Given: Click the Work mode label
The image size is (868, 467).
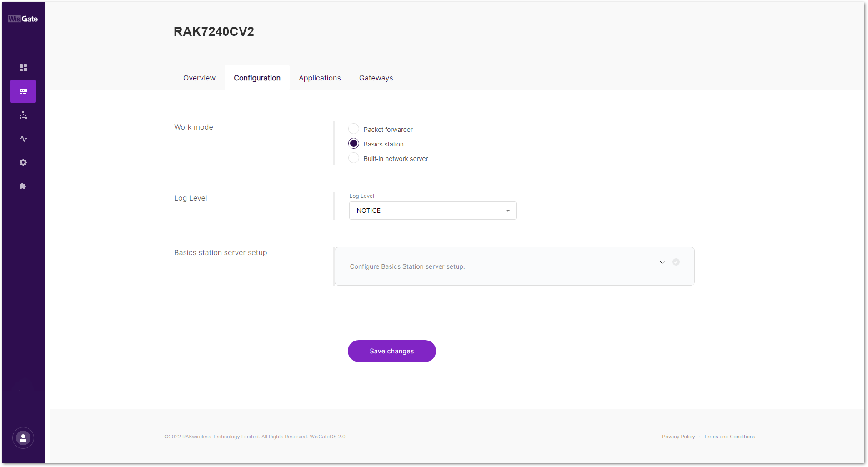Looking at the screenshot, I should pyautogui.click(x=194, y=127).
